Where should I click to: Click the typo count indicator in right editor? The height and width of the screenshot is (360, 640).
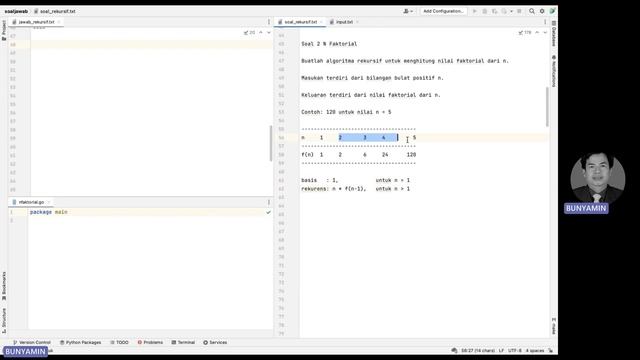pyautogui.click(x=525, y=32)
